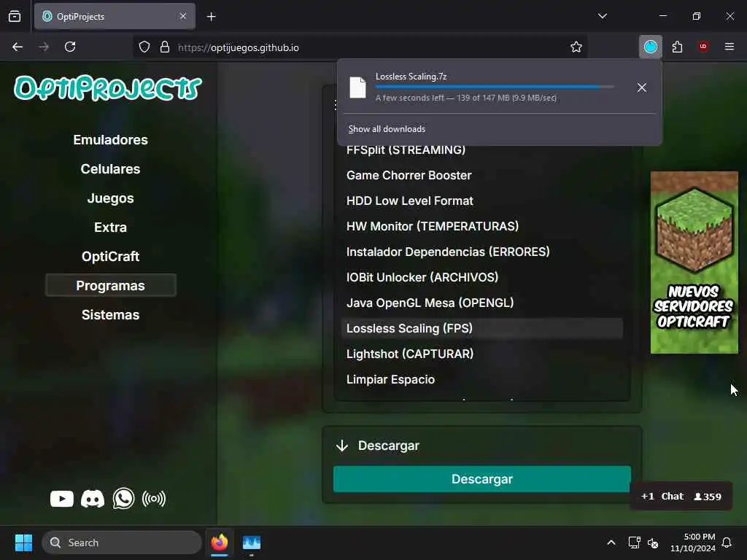
Task: Select FFSplit (STREAMING) from the list
Action: 482,149
